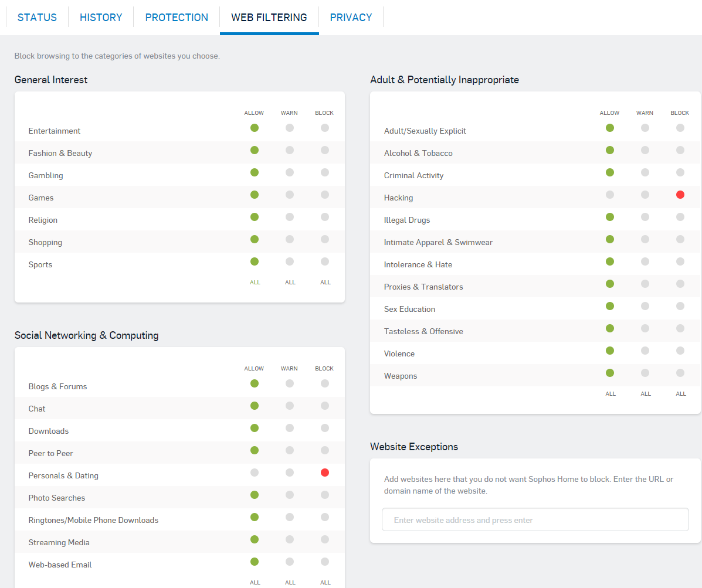Warn on Peer to Peer sites

click(290, 450)
